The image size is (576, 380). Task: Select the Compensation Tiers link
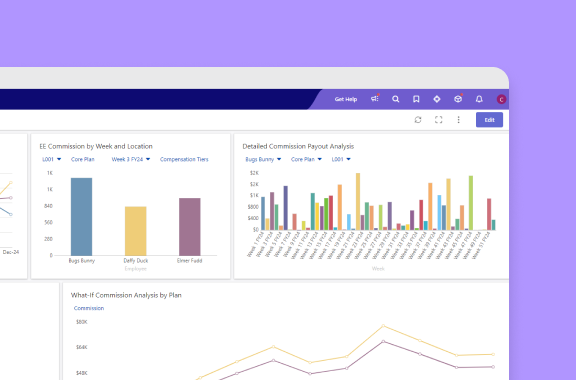(x=184, y=159)
